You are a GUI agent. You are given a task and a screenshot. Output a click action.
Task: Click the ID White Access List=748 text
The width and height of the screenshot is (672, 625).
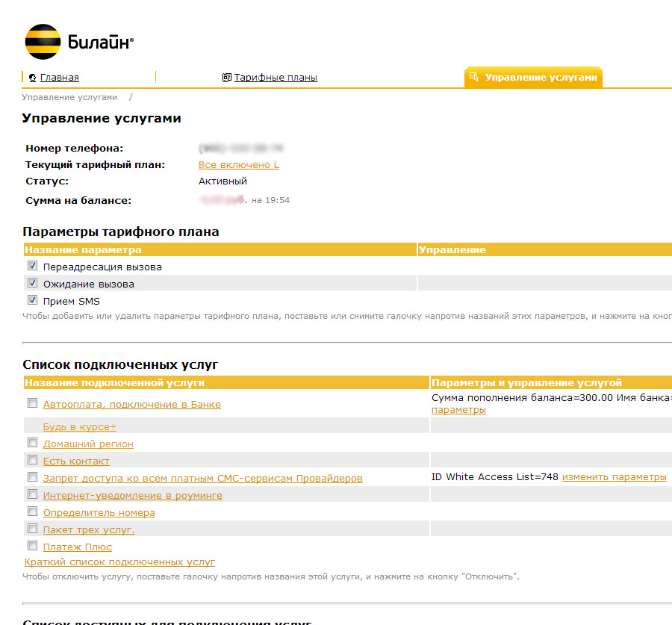click(x=495, y=477)
